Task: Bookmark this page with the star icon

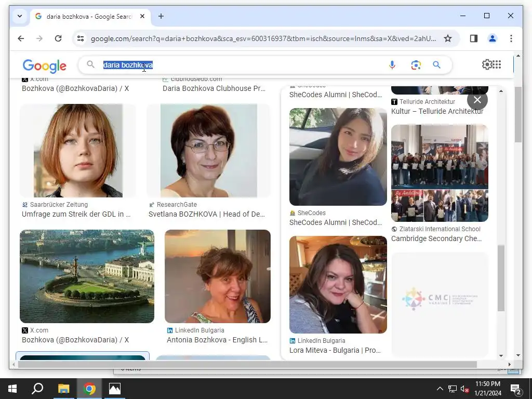Action: 448,38
